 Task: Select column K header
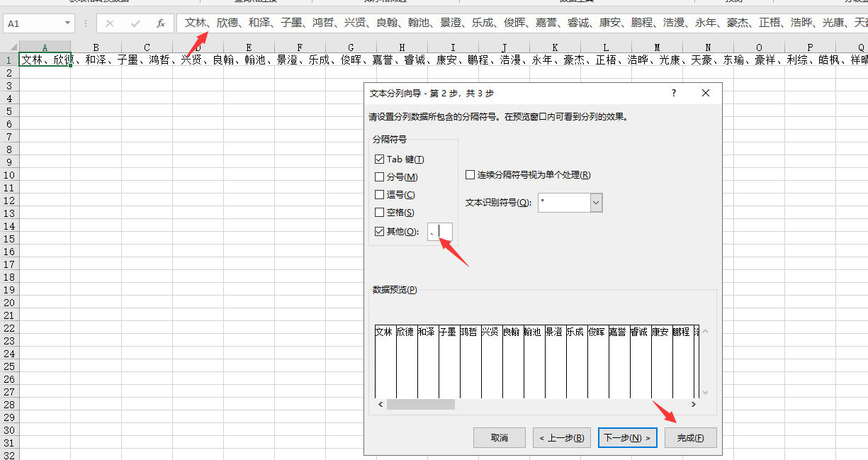click(555, 47)
